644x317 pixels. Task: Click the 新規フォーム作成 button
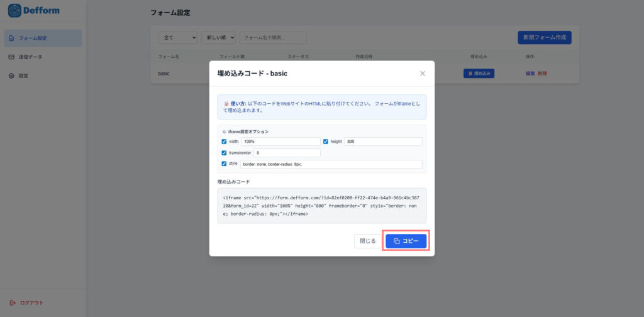click(544, 38)
